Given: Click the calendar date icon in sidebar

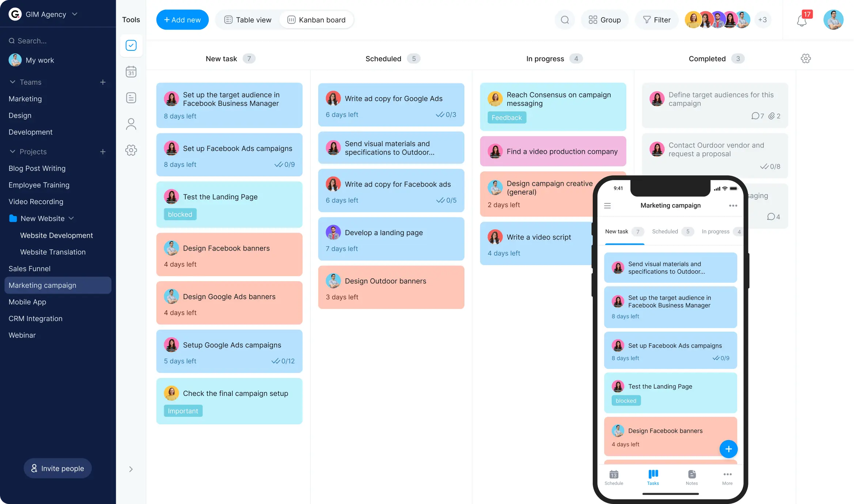Looking at the screenshot, I should (x=131, y=72).
